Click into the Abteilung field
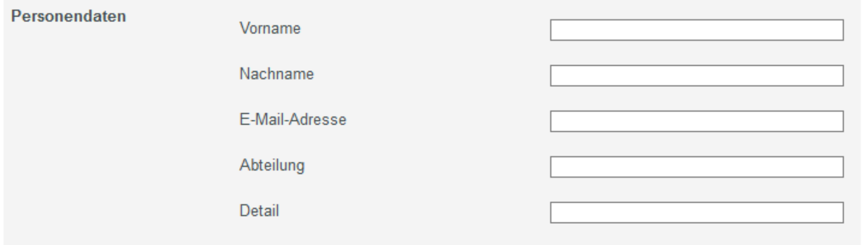868x245 pixels. [697, 167]
